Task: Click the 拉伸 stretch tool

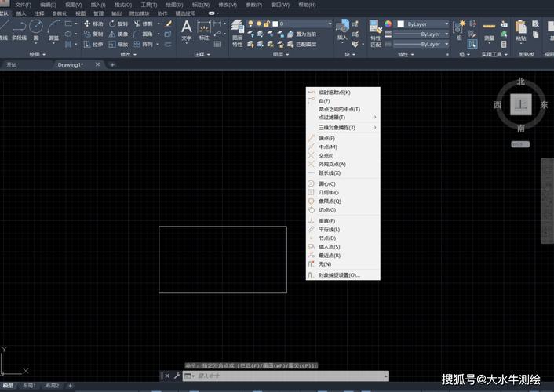Action: [93, 44]
